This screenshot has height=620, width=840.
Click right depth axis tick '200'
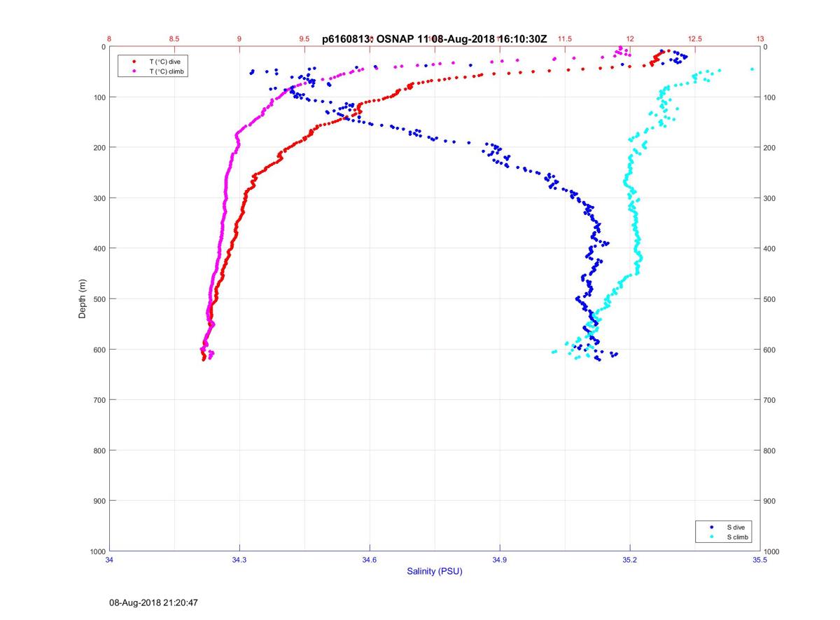coord(770,148)
